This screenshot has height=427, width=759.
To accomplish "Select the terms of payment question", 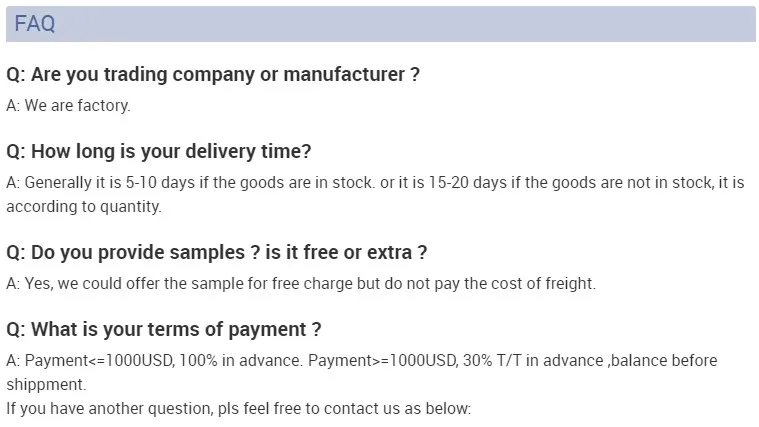I will (x=164, y=329).
